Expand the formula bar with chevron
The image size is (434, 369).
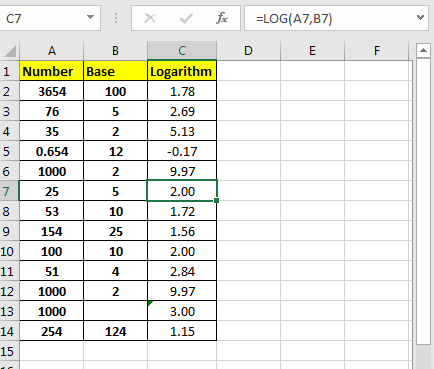coord(421,17)
